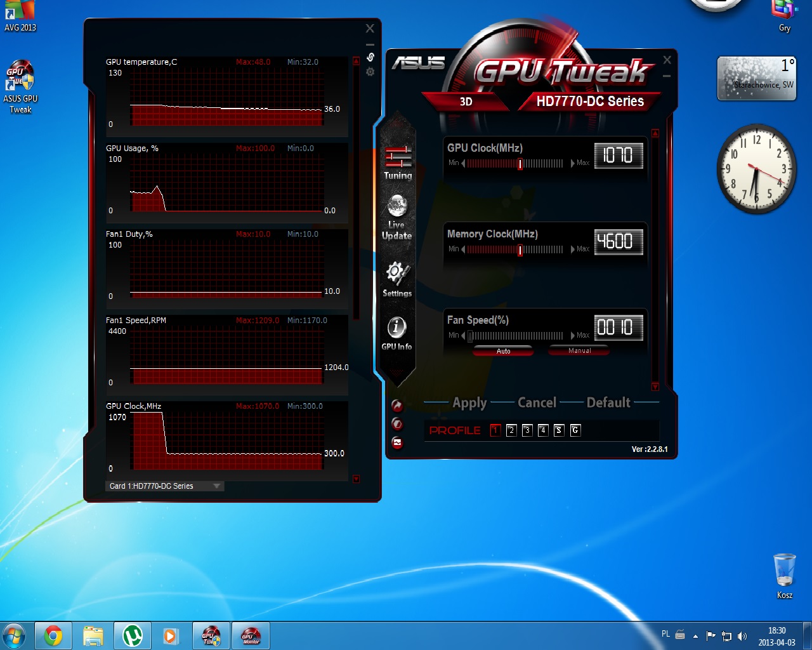Select the HD7770-DC Series tab
812x650 pixels.
pos(590,102)
